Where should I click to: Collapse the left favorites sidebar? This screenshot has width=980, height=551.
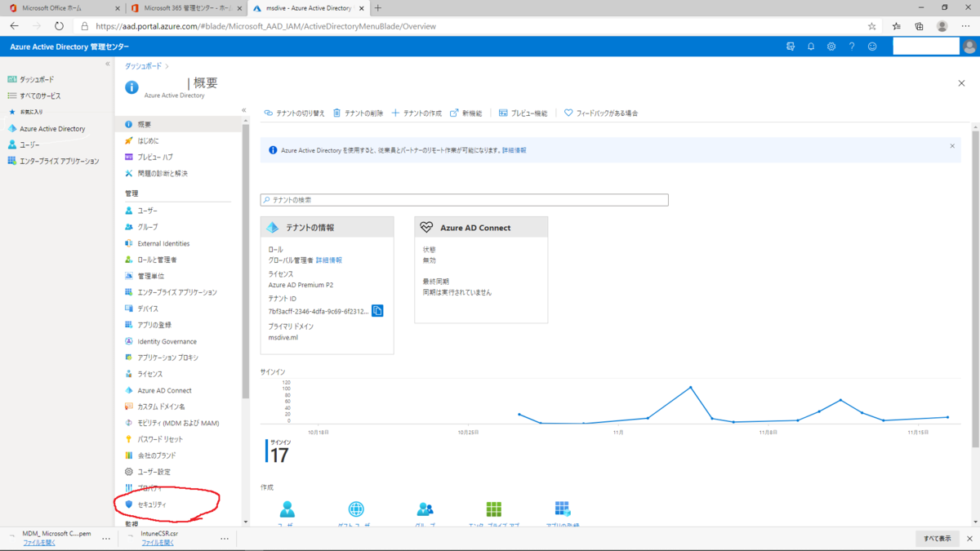108,64
